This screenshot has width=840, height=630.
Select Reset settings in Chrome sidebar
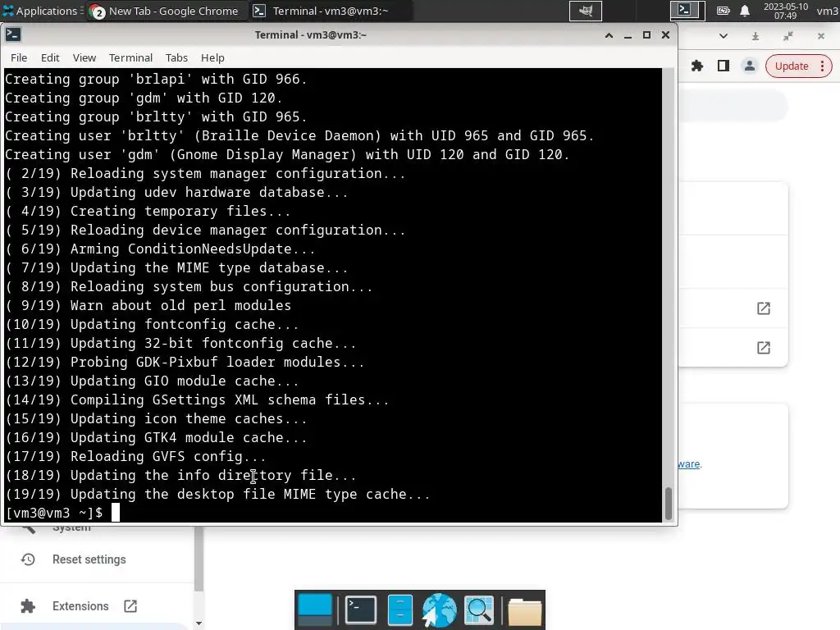(x=89, y=559)
